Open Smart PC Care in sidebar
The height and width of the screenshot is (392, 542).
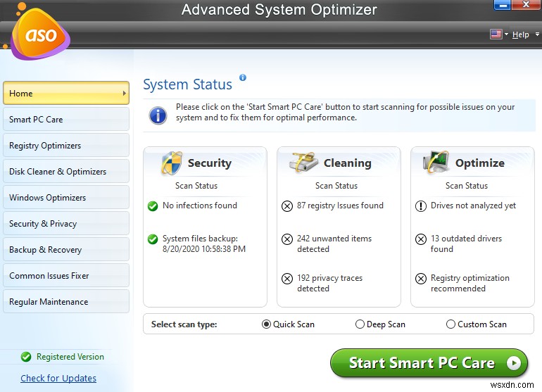(65, 120)
